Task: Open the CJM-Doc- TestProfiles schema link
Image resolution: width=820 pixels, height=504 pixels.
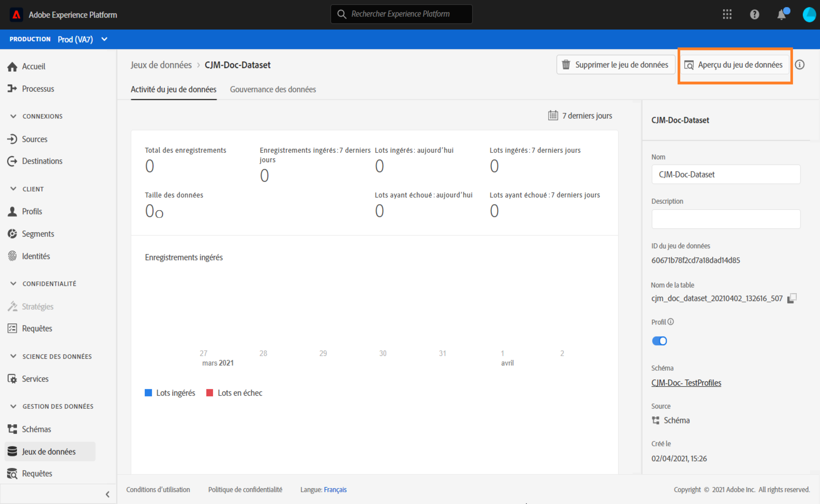Action: pyautogui.click(x=686, y=383)
